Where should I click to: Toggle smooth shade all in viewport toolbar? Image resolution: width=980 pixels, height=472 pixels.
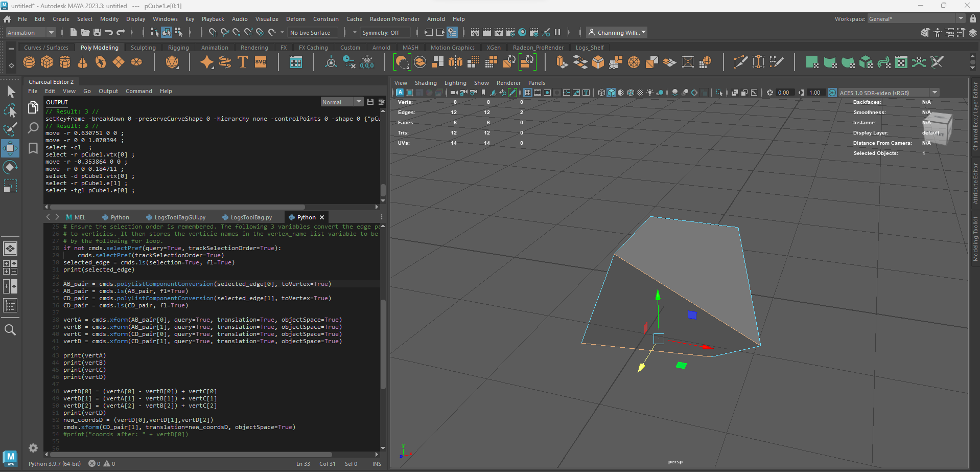[x=611, y=93]
